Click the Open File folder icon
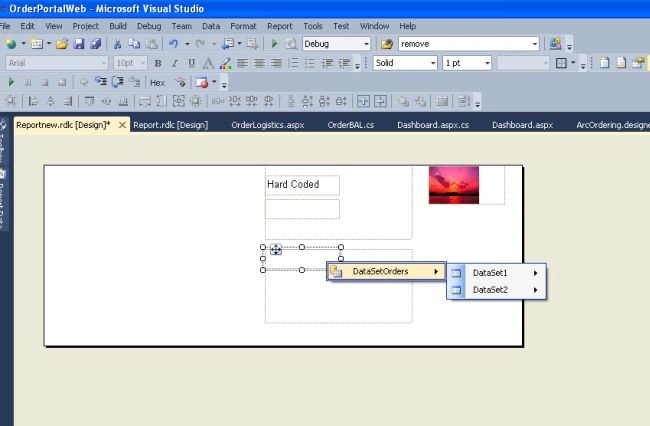650x426 pixels. [62, 44]
